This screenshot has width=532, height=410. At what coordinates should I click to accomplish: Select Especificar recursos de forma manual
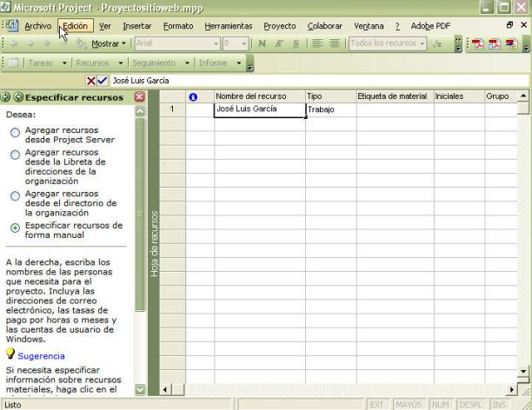point(15,228)
